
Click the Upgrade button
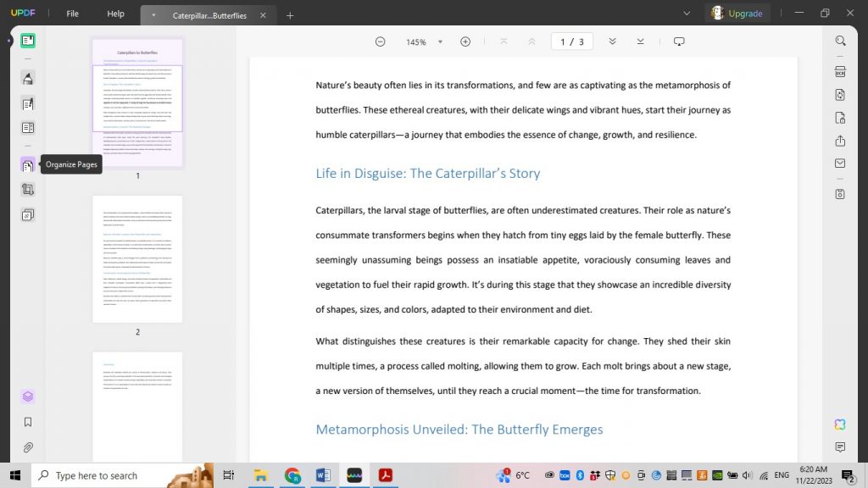(x=737, y=14)
